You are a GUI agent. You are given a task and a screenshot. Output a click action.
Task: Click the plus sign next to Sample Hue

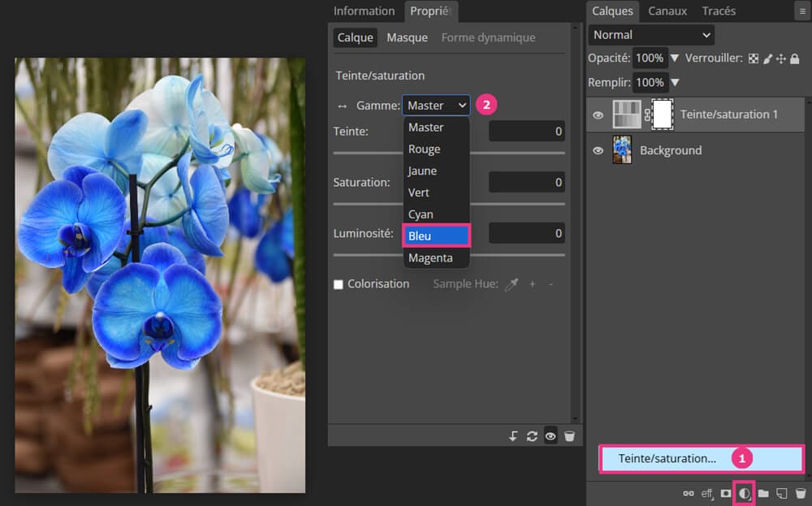pos(532,283)
